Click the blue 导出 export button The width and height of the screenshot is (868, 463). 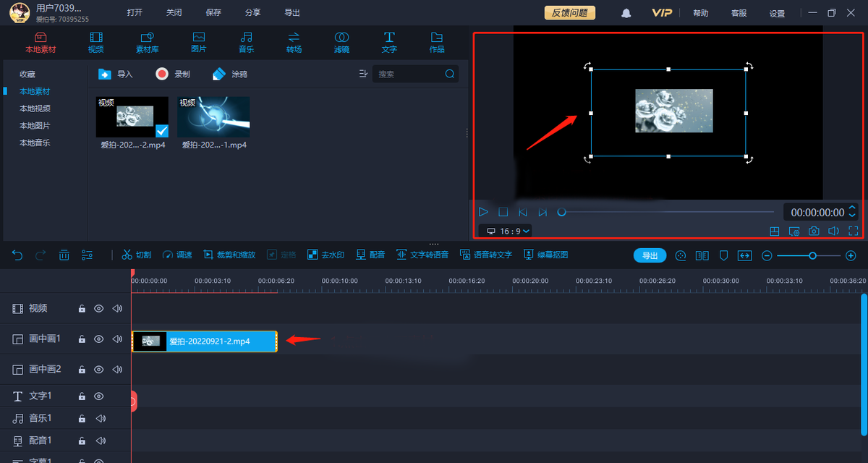(x=650, y=255)
